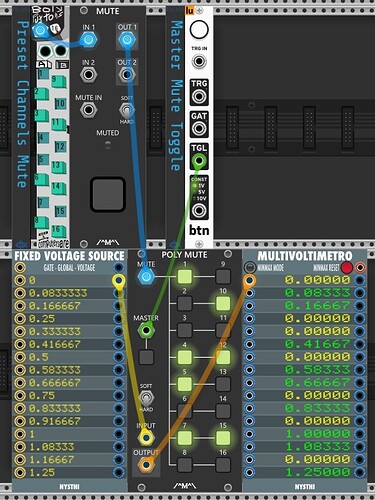
Task: Flip the SOFT/HARD switch on Poly Mute
Action: tap(146, 398)
